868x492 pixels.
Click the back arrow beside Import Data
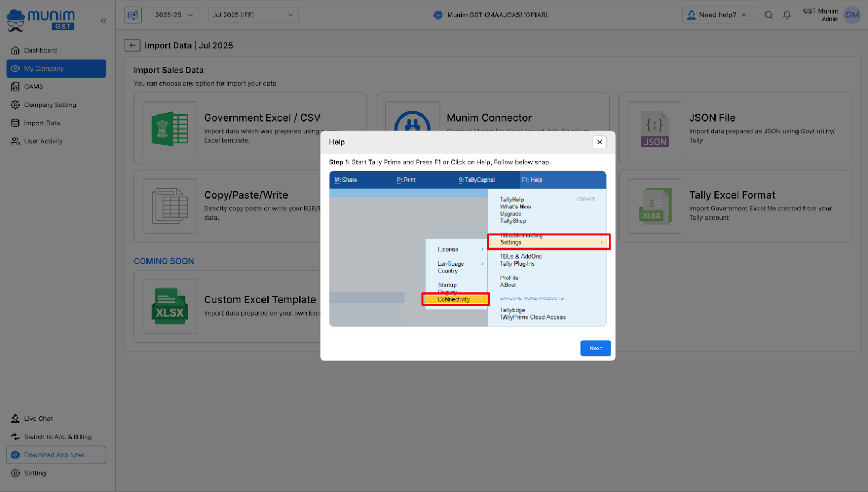(x=132, y=46)
